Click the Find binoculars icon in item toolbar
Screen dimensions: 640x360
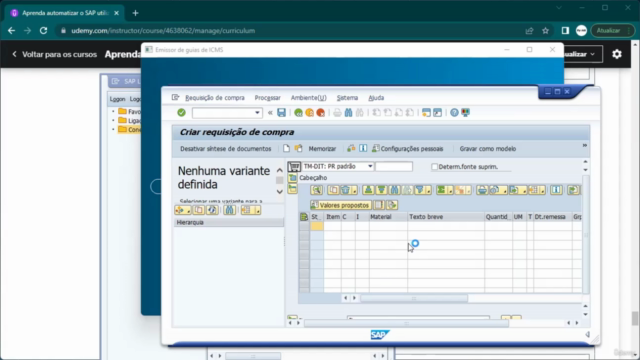(394, 190)
